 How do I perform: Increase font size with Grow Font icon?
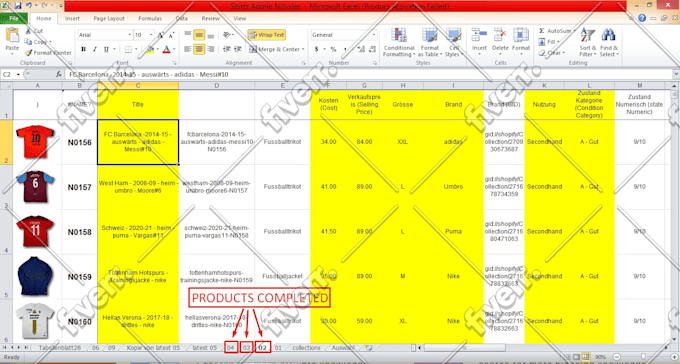tap(161, 35)
